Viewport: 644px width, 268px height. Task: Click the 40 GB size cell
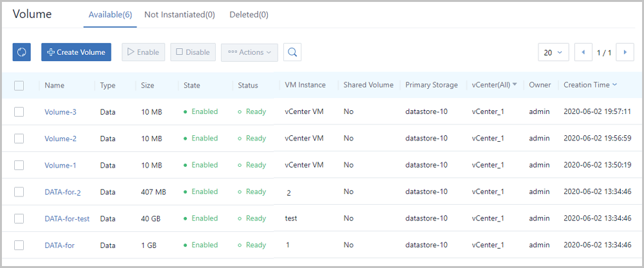(150, 218)
